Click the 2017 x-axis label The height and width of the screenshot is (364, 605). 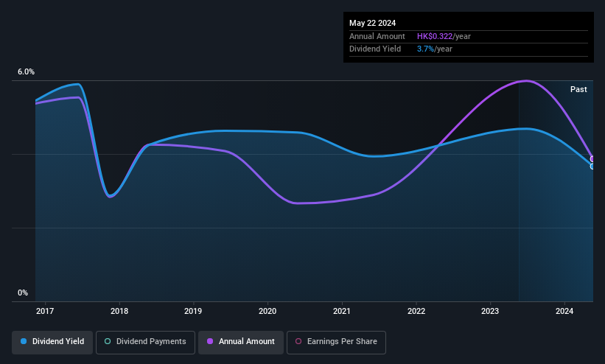[x=45, y=311]
